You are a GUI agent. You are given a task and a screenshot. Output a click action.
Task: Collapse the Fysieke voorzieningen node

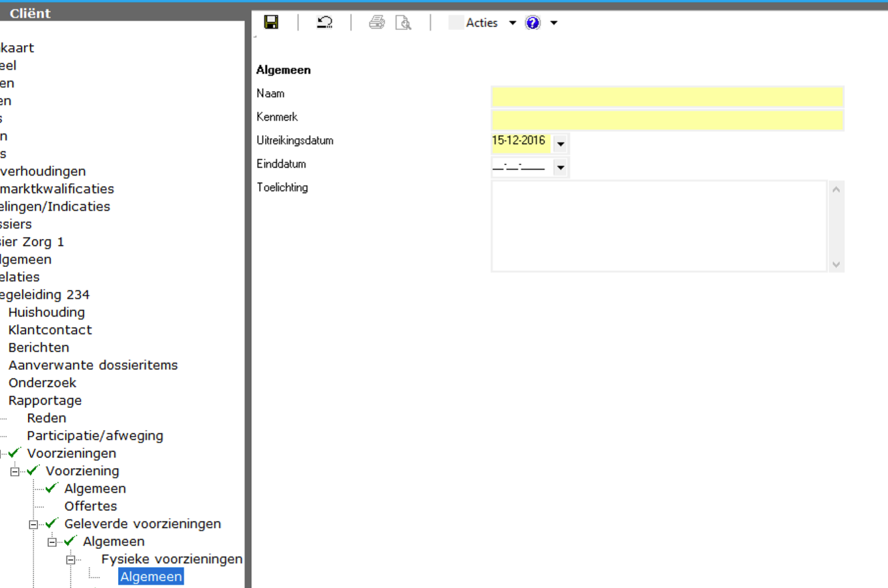pyautogui.click(x=71, y=559)
